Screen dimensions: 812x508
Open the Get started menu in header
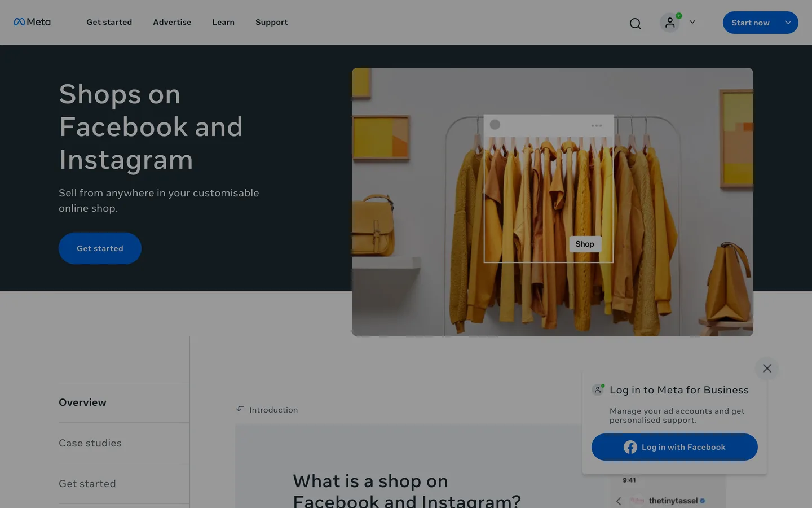point(109,22)
